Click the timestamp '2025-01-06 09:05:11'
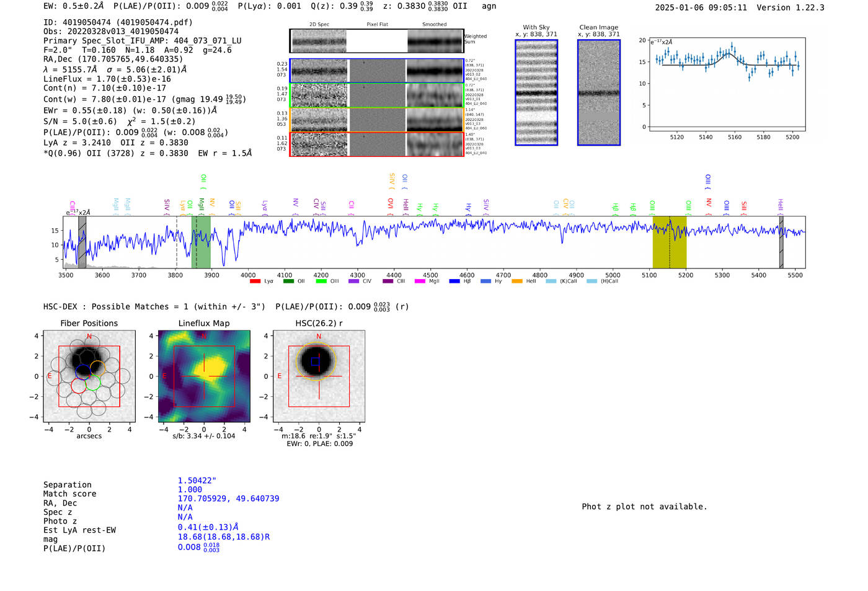 pos(701,7)
